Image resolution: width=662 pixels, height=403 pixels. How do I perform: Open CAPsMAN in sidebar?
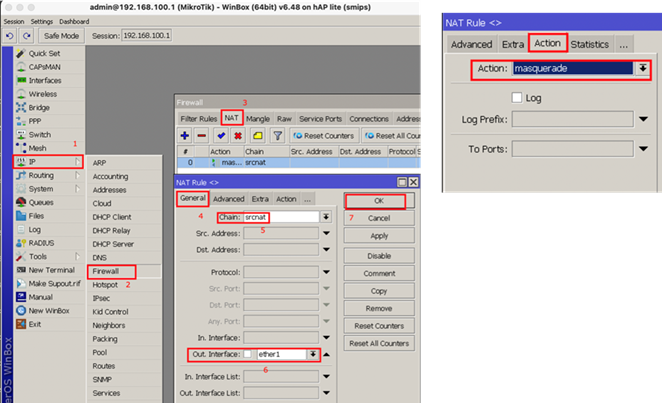[x=44, y=67]
